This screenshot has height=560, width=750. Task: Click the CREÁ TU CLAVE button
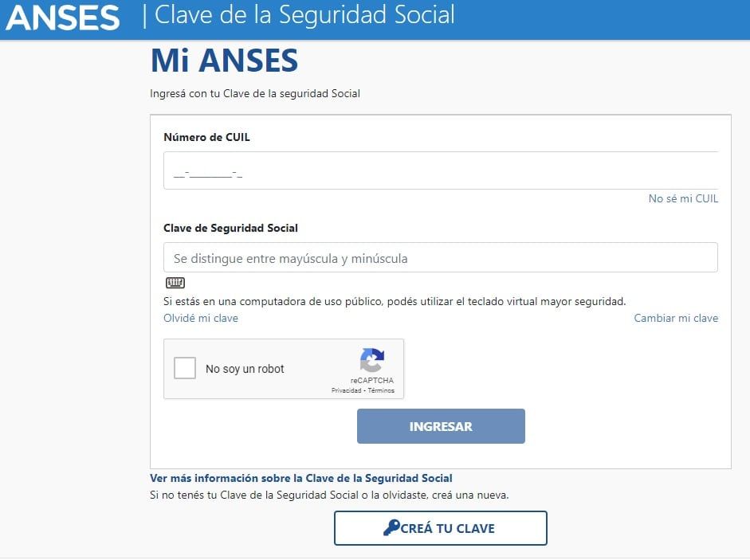coord(440,527)
